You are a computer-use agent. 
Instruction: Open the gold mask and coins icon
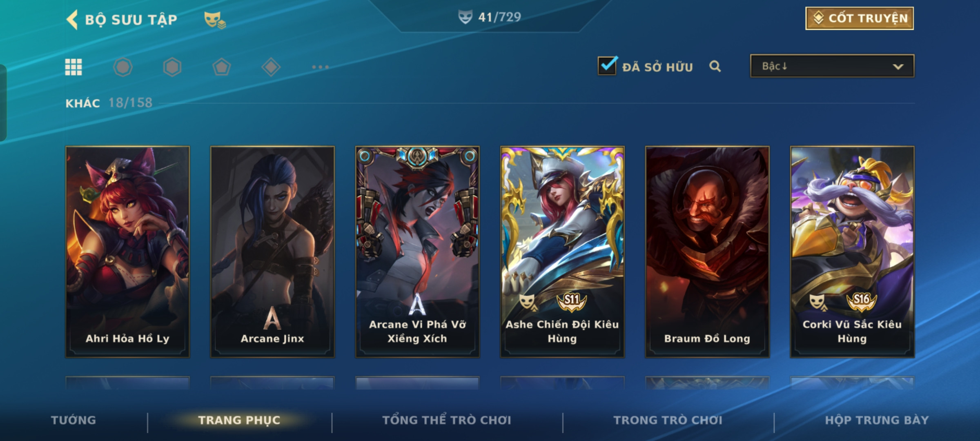point(215,20)
